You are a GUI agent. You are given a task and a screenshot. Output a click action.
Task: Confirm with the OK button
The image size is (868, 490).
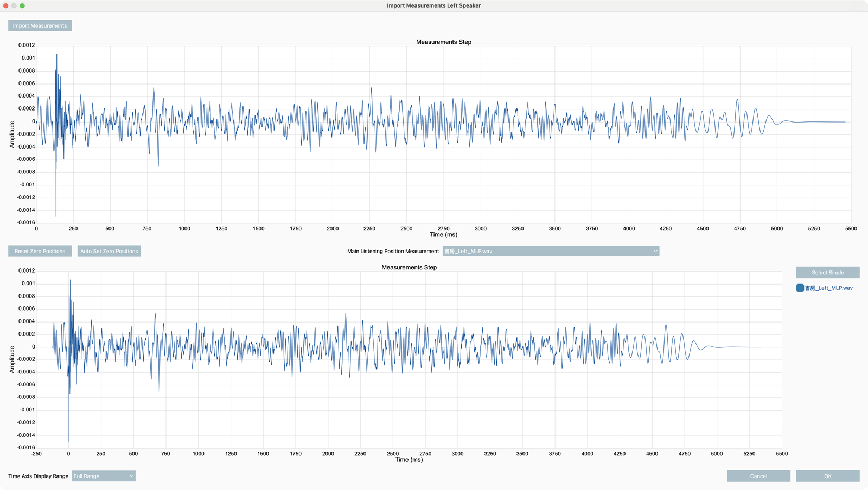828,476
